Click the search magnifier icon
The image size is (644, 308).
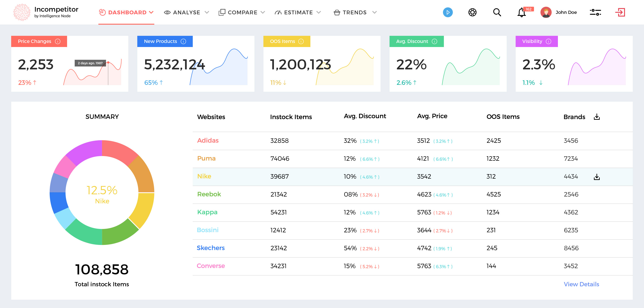497,12
